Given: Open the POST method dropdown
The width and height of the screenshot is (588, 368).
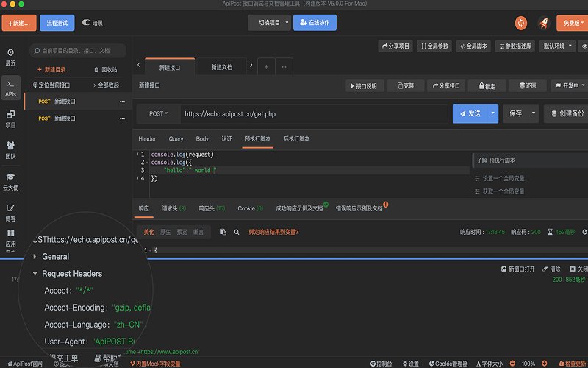Looking at the screenshot, I should pos(159,114).
